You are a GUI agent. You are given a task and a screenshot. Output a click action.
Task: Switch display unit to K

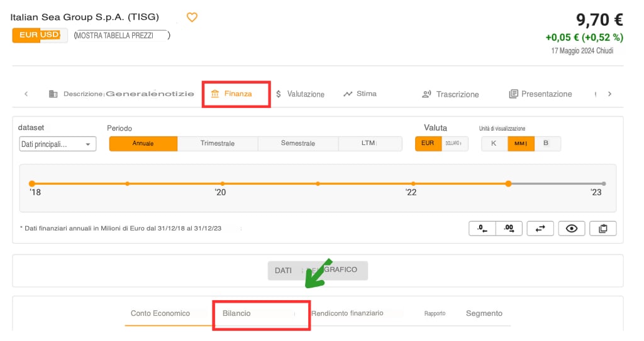pyautogui.click(x=494, y=143)
